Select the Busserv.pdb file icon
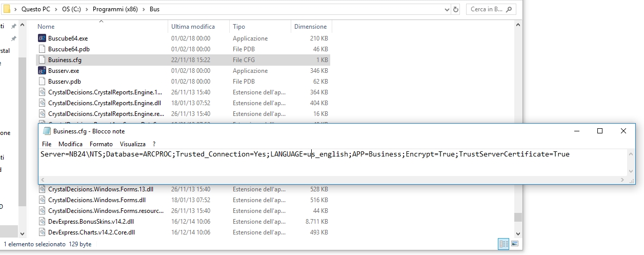 [x=42, y=82]
